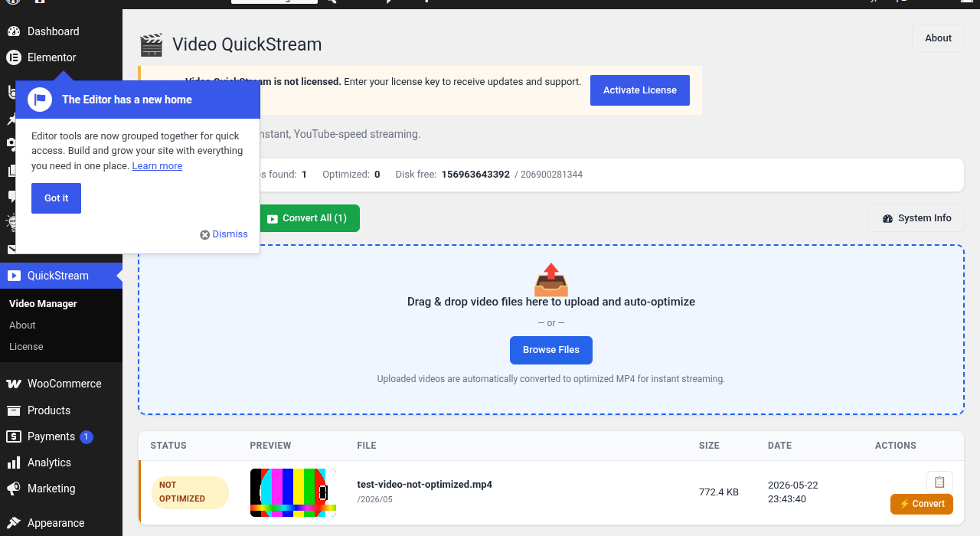This screenshot has width=980, height=536.
Task: Click the STATUS column header
Action: (x=168, y=446)
